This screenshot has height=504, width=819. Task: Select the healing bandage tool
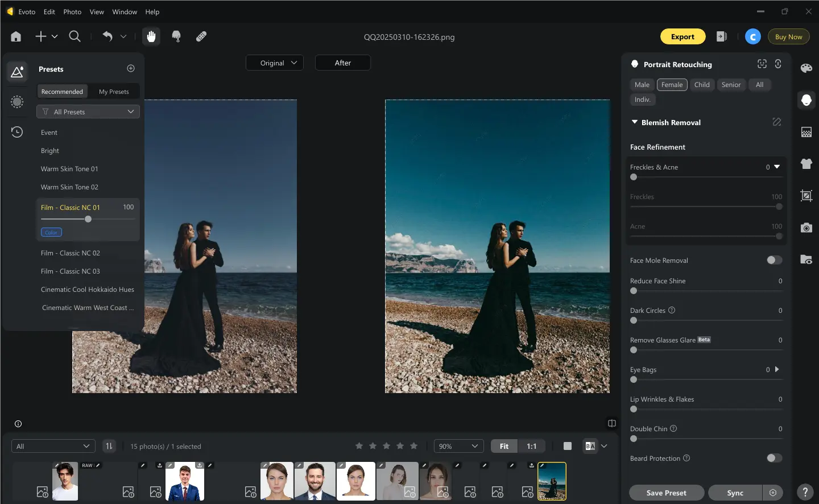click(201, 36)
